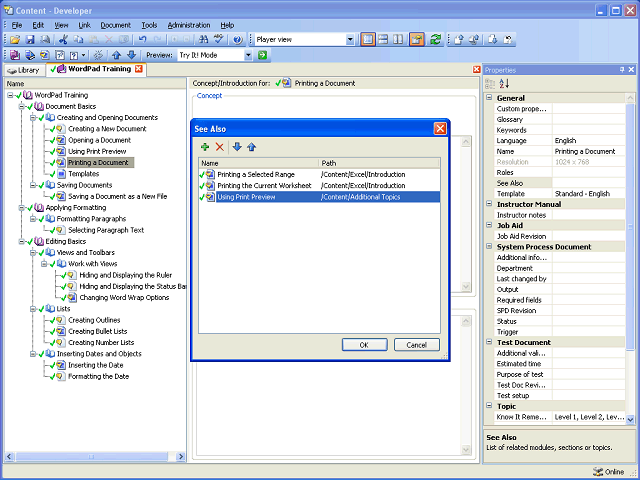Click the Cancel Check Out icon
This screenshot has width=640, height=480.
[x=508, y=40]
